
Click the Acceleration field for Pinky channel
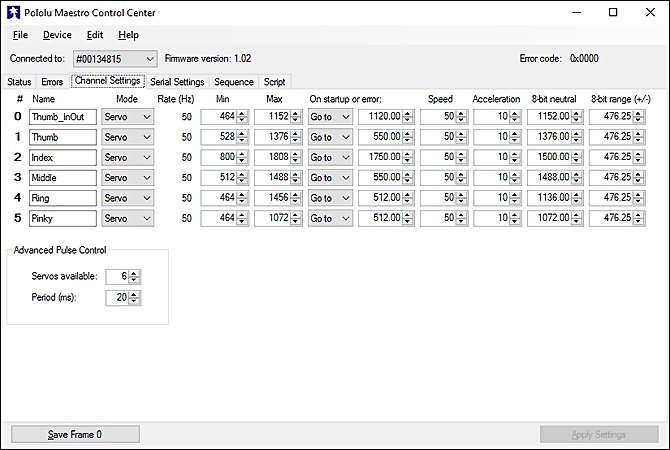pos(497,218)
